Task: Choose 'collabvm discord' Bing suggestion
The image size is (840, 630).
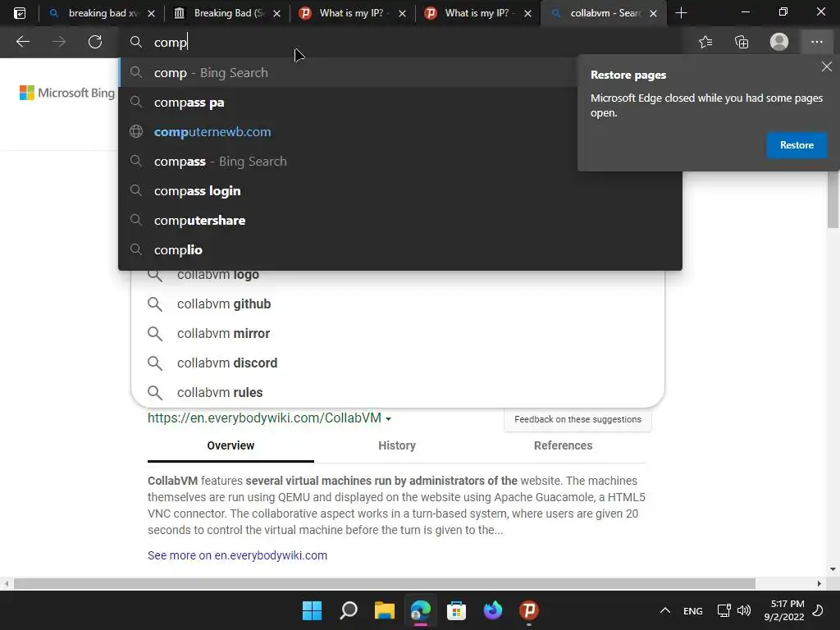Action: pyautogui.click(x=398, y=363)
